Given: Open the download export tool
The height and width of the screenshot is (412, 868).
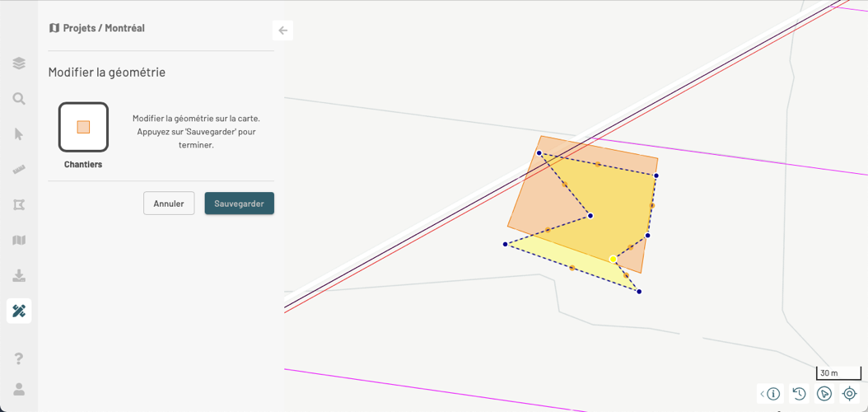Looking at the screenshot, I should pyautogui.click(x=19, y=276).
